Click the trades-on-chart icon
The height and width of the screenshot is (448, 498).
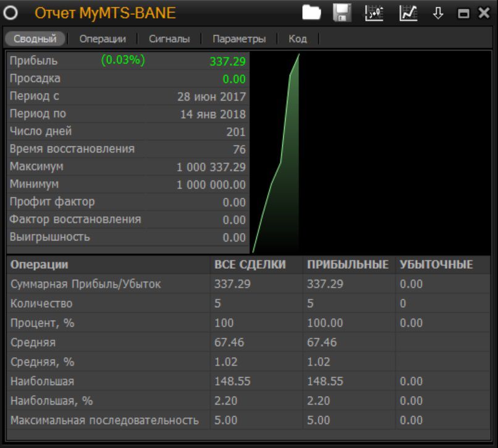[x=374, y=13]
